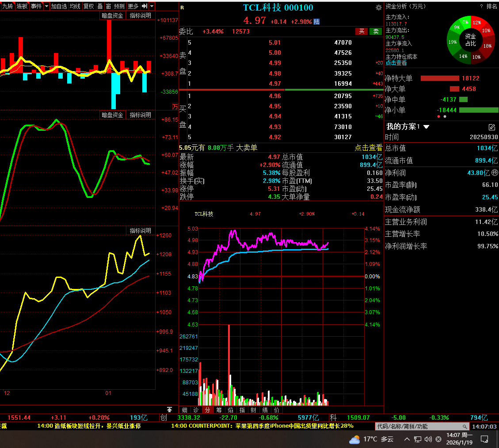Open the settings gear beside TCL科技 title
The width and height of the screenshot is (499, 448).
click(378, 8)
